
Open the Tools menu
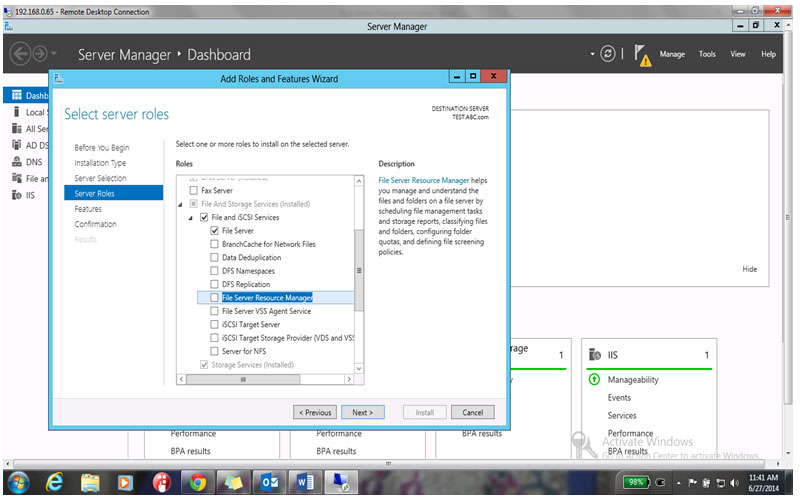707,54
